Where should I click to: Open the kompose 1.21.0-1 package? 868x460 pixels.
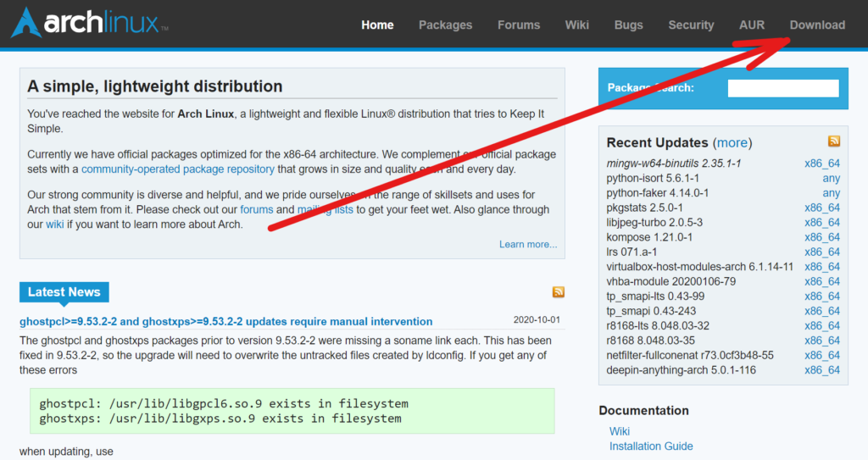click(x=649, y=237)
